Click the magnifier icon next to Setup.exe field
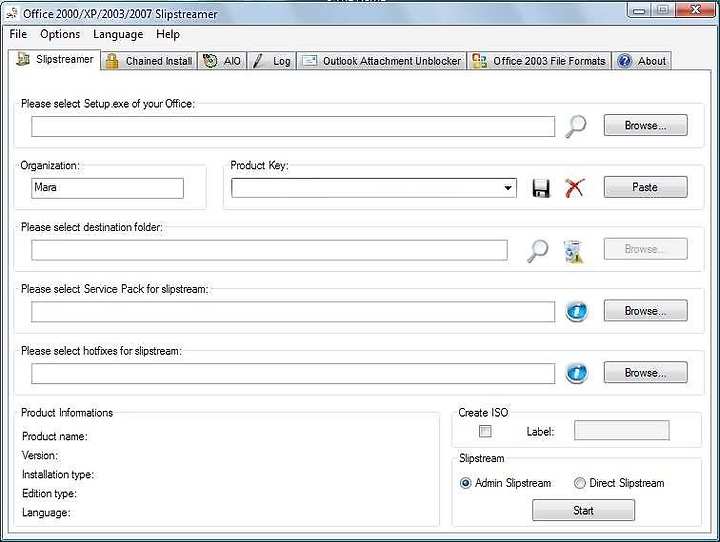The height and width of the screenshot is (542, 720). pyautogui.click(x=575, y=126)
